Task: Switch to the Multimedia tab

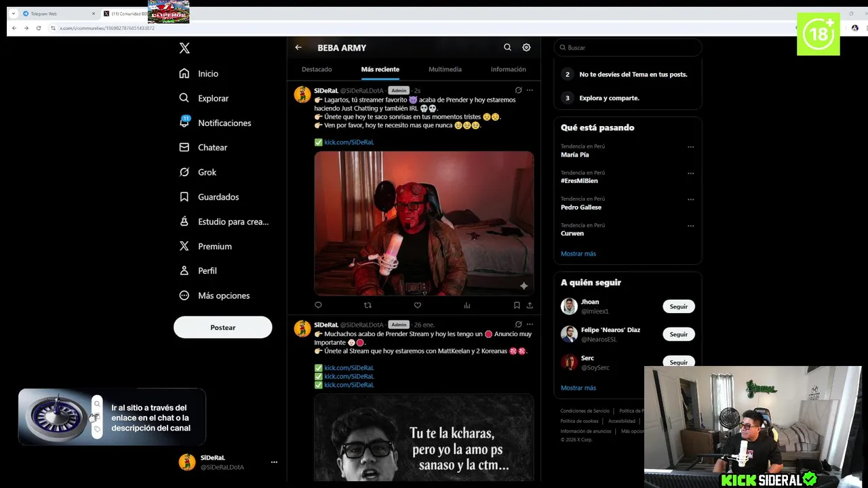Action: tap(445, 69)
